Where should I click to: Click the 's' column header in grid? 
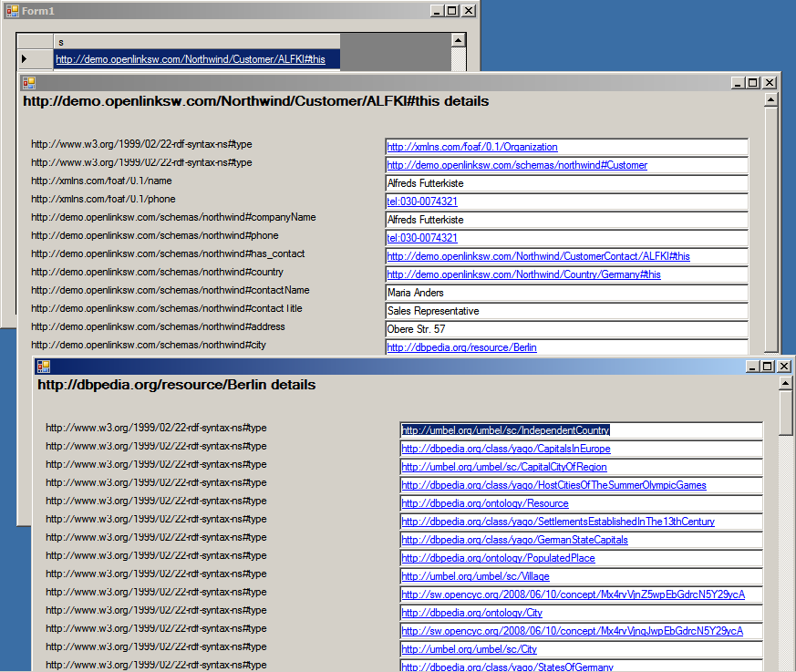(x=196, y=41)
